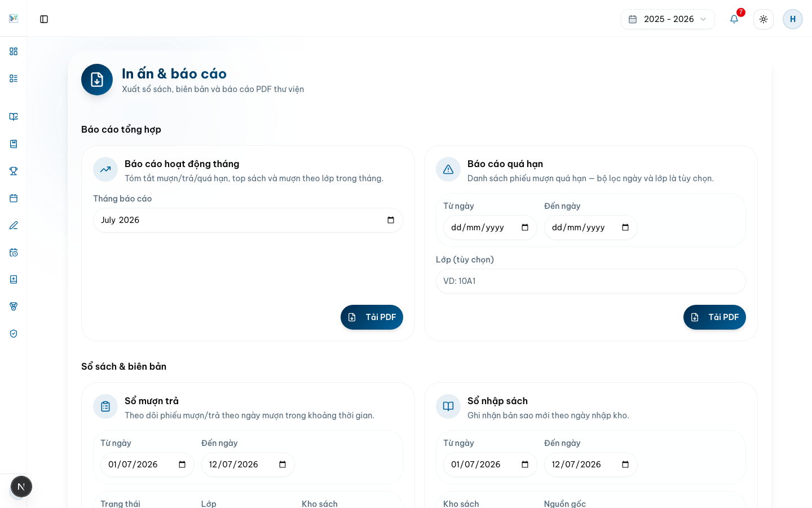Image resolution: width=812 pixels, height=508 pixels.
Task: Open calendar picker for Báo cáo quá hạn Từ ngày
Action: [525, 227]
